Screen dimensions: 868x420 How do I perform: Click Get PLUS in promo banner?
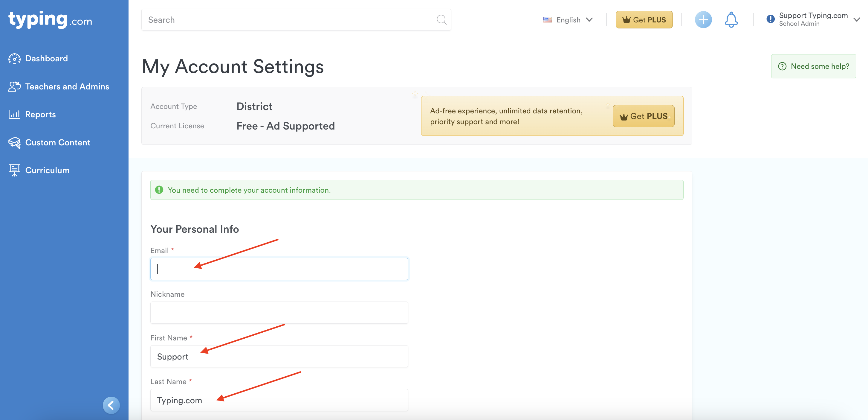643,116
